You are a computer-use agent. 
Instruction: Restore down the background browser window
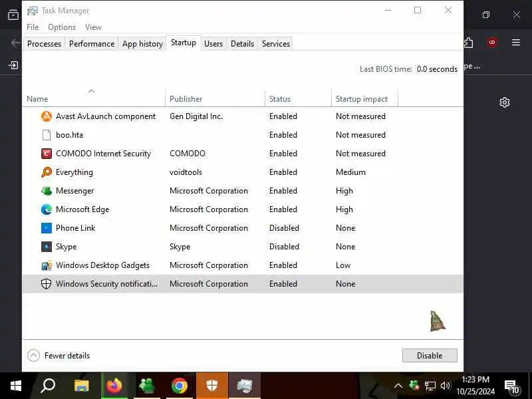pyautogui.click(x=486, y=15)
